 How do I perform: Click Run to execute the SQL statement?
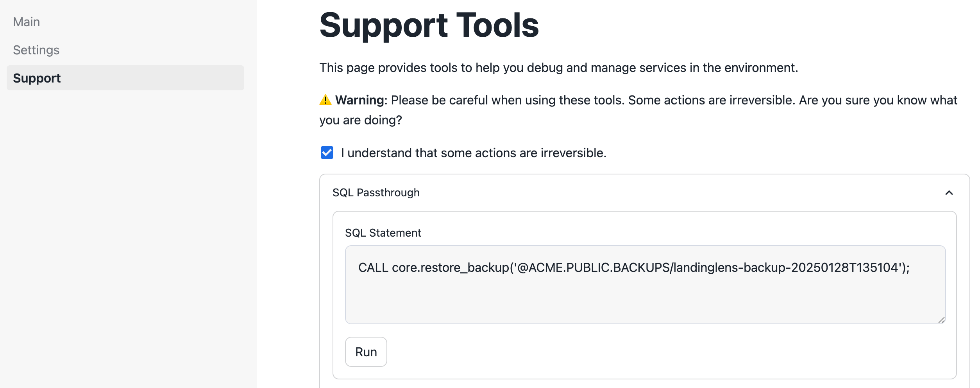click(366, 352)
